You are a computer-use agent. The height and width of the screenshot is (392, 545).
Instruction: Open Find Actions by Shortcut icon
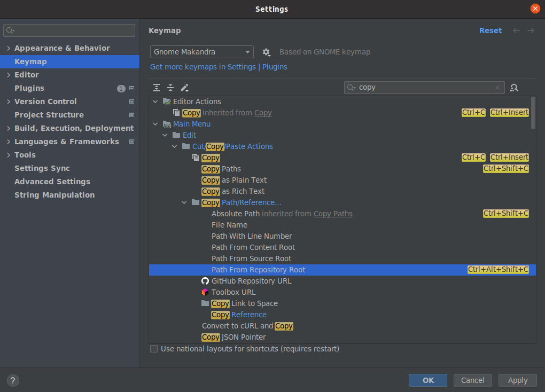coord(514,88)
